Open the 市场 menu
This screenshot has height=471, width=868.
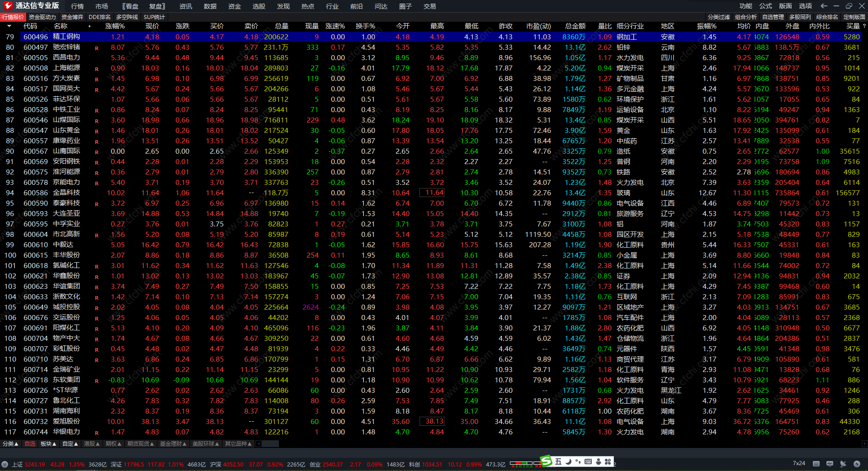coord(102,6)
